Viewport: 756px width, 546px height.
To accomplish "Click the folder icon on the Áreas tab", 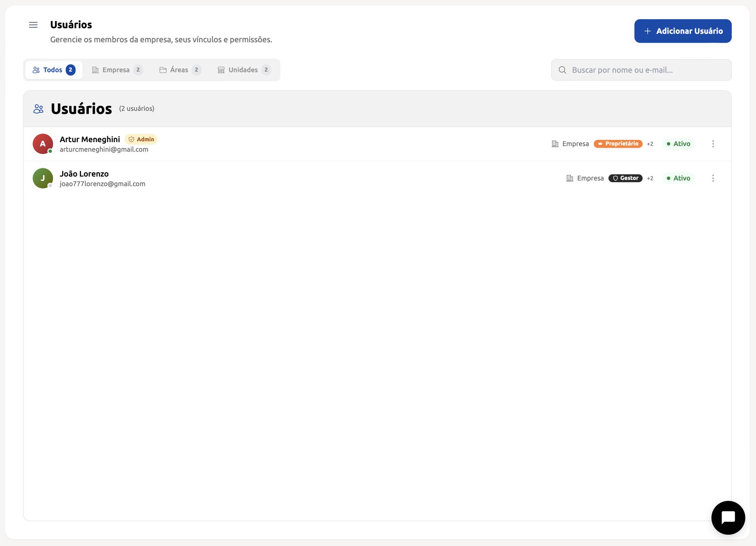I will (x=163, y=70).
